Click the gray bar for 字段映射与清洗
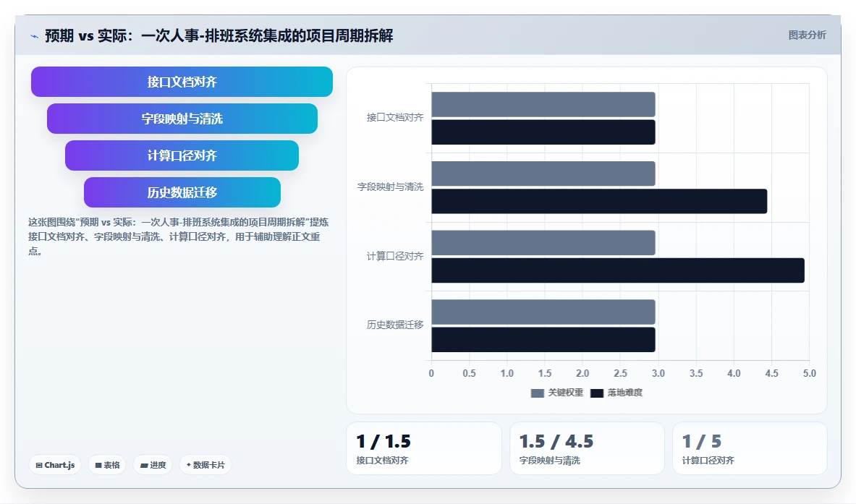856x504 pixels. (543, 174)
